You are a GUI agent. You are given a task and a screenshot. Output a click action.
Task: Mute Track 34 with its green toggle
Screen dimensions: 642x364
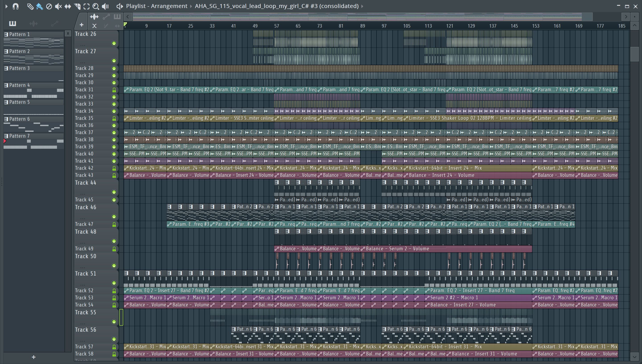pyautogui.click(x=114, y=111)
